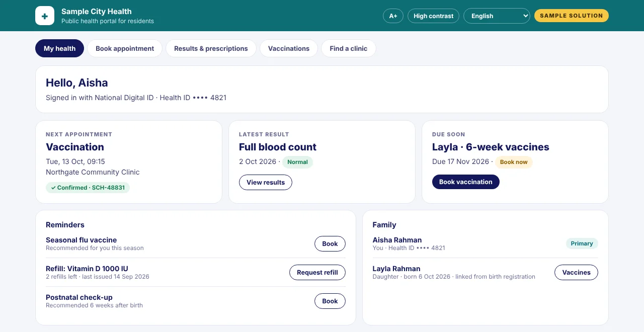This screenshot has height=332, width=644.
Task: Go to the Vaccinations tab
Action: tap(289, 48)
